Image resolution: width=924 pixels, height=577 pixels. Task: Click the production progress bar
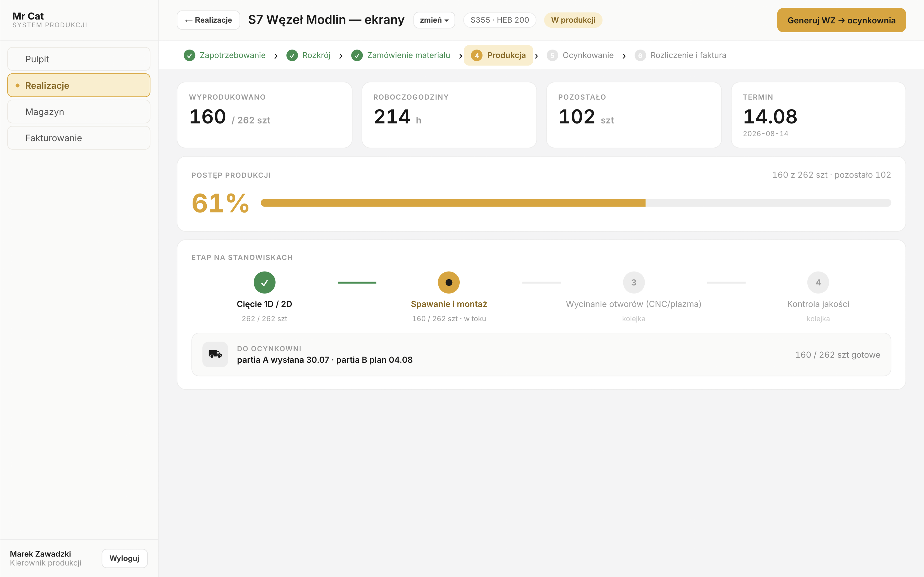[x=576, y=203]
